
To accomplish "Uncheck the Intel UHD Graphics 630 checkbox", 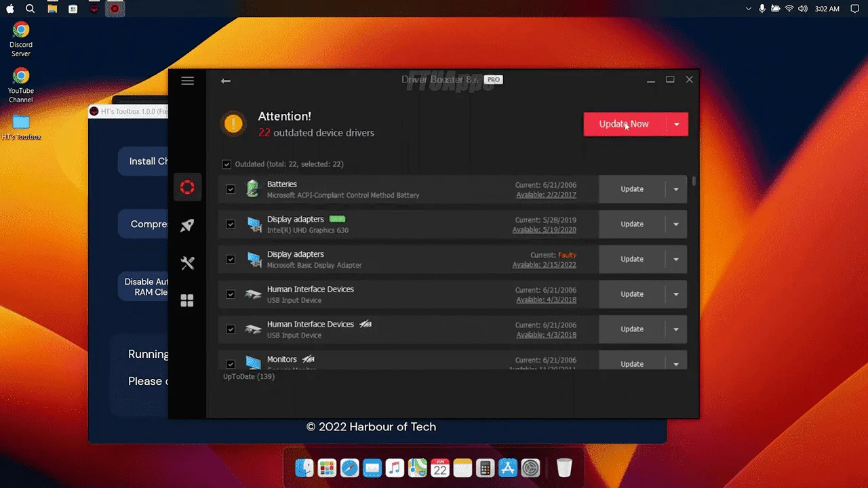I will 231,224.
